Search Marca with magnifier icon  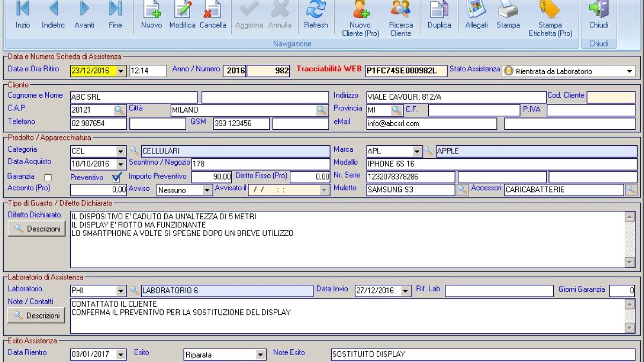tap(428, 151)
